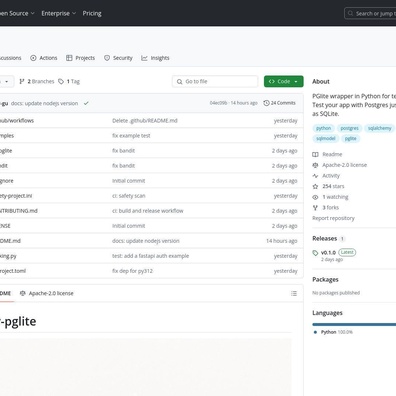This screenshot has height=396, width=396.
Task: Click the magnifier icon in Go to file
Action: [180, 82]
